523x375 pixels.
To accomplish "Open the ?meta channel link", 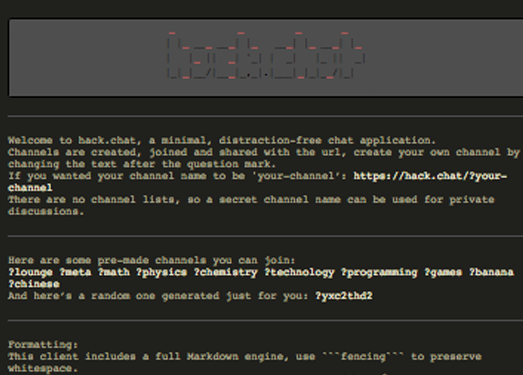I will pyautogui.click(x=75, y=272).
